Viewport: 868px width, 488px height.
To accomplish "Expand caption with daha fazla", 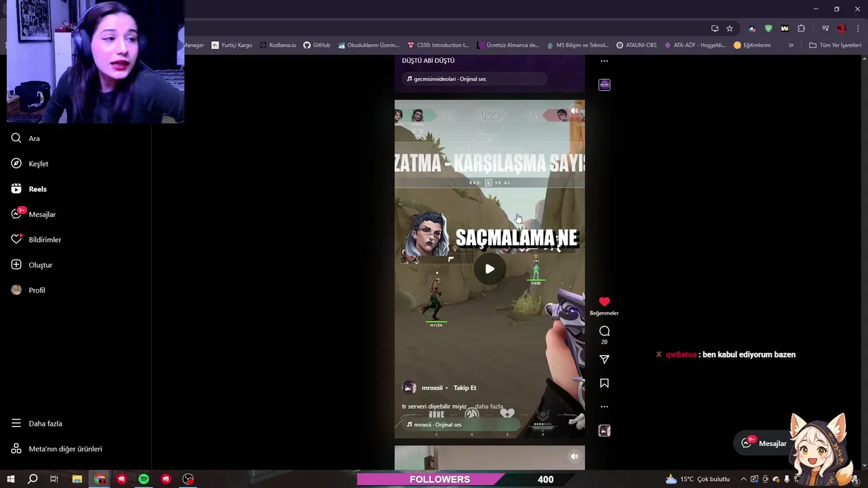I will point(489,407).
